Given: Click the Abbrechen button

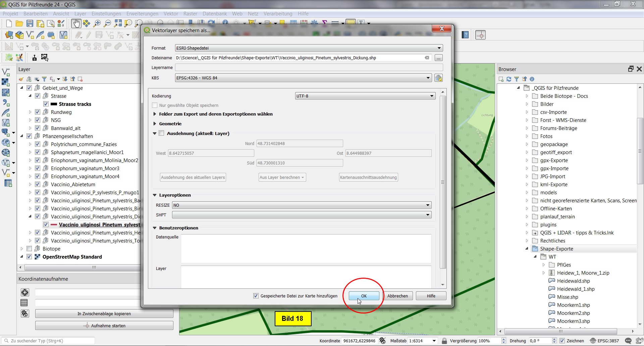Looking at the screenshot, I should click(397, 296).
